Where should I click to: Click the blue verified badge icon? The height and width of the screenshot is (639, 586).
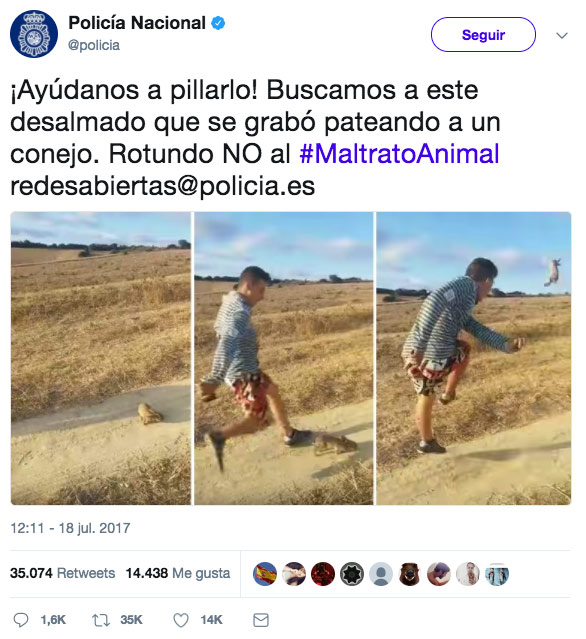218,23
